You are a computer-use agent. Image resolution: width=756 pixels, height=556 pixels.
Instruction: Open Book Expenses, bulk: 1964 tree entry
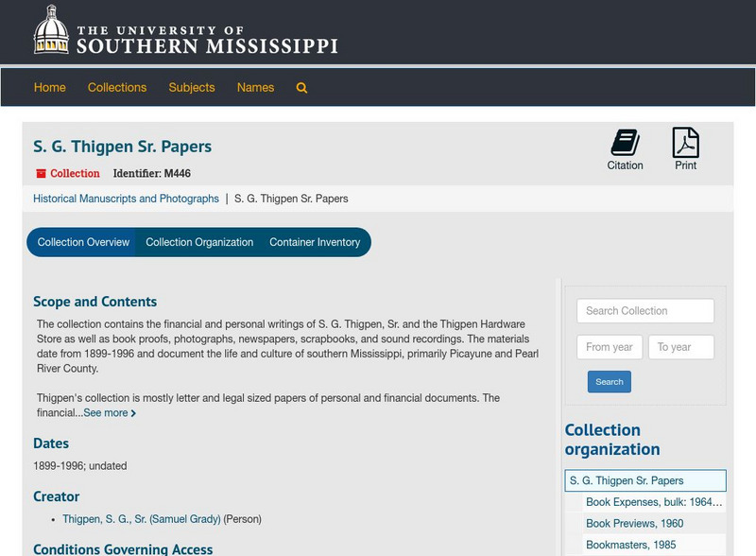pyautogui.click(x=654, y=502)
